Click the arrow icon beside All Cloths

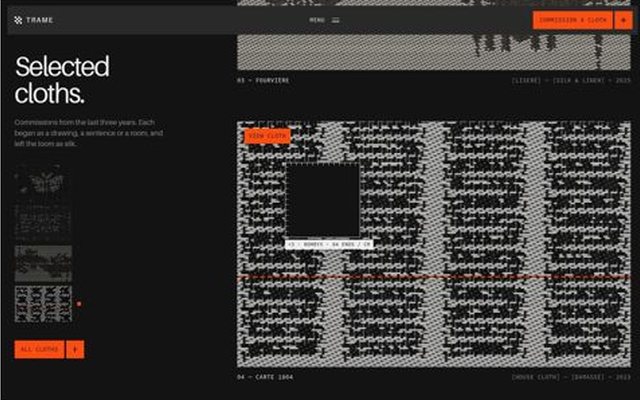pos(75,349)
